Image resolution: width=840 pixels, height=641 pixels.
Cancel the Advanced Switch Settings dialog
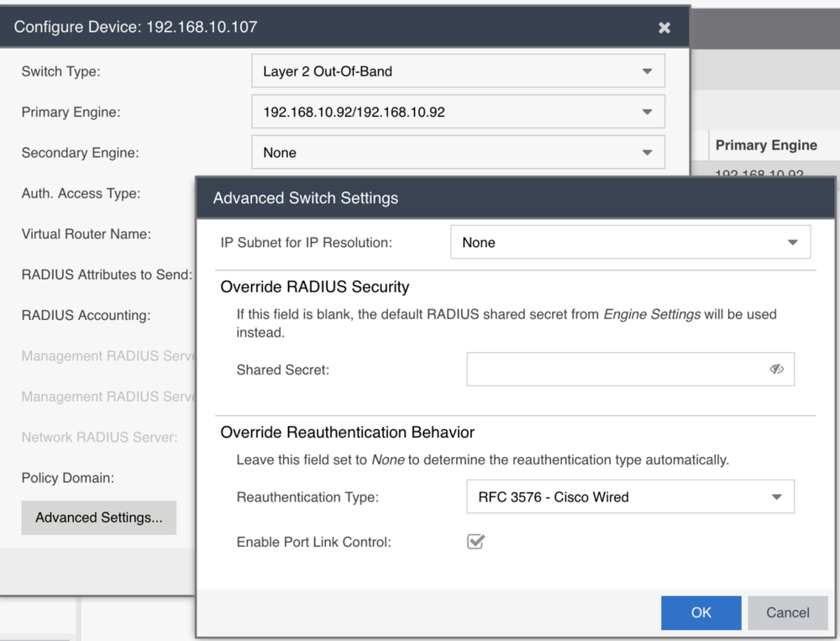click(x=788, y=612)
